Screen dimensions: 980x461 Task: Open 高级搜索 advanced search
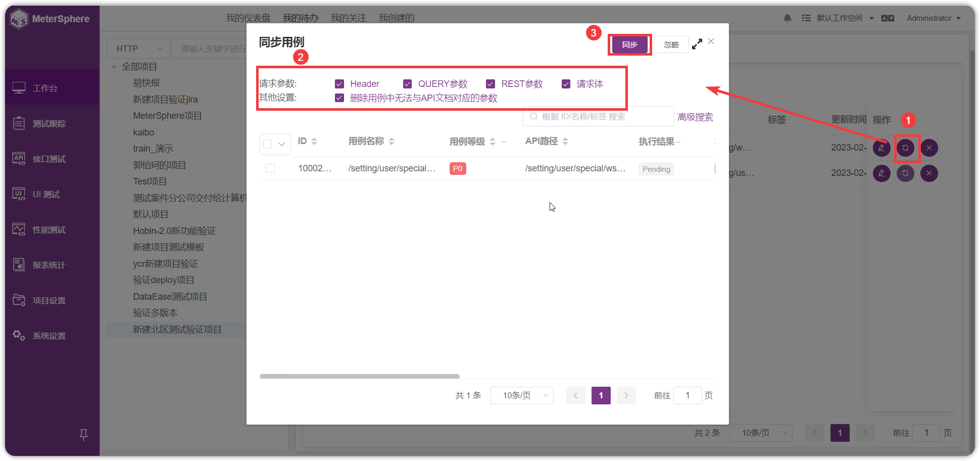point(695,117)
